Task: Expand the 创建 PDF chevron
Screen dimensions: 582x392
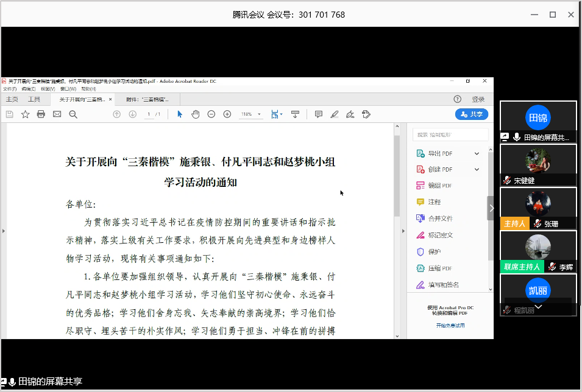Action: point(477,169)
